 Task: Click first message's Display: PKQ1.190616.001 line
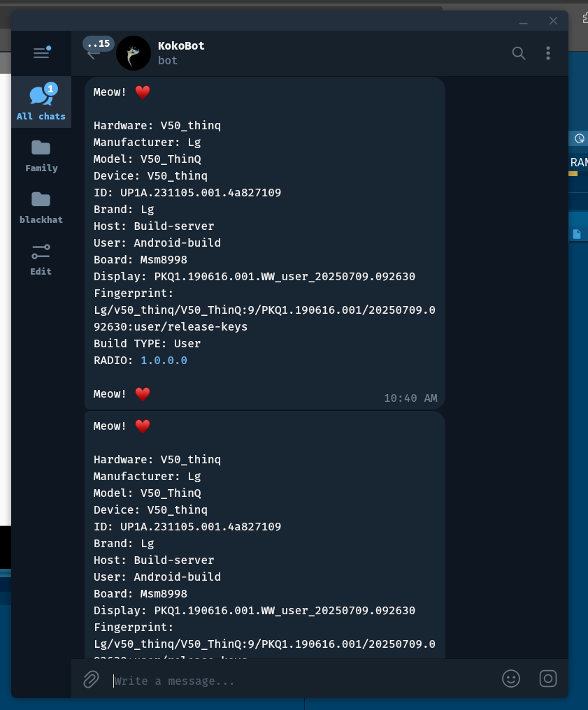click(x=254, y=277)
